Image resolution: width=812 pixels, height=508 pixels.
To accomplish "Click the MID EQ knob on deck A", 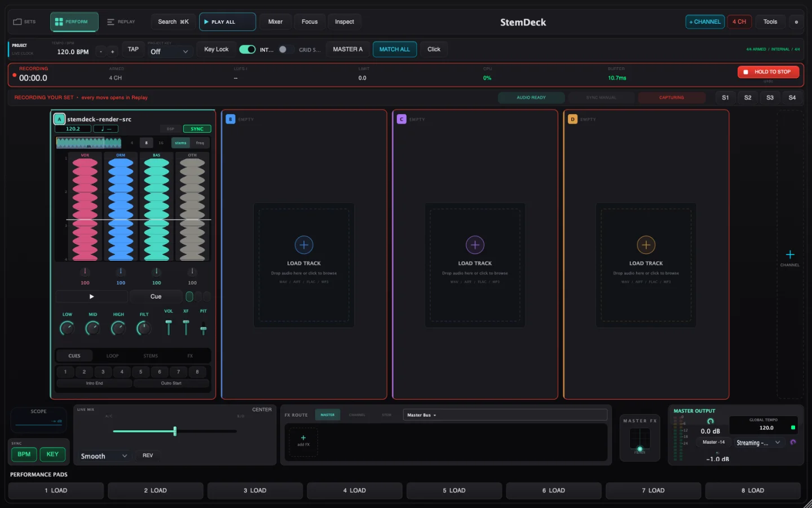I will point(92,327).
